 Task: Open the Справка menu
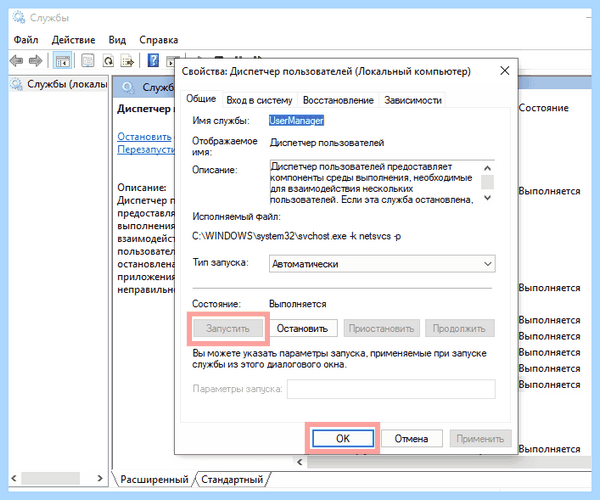[159, 40]
